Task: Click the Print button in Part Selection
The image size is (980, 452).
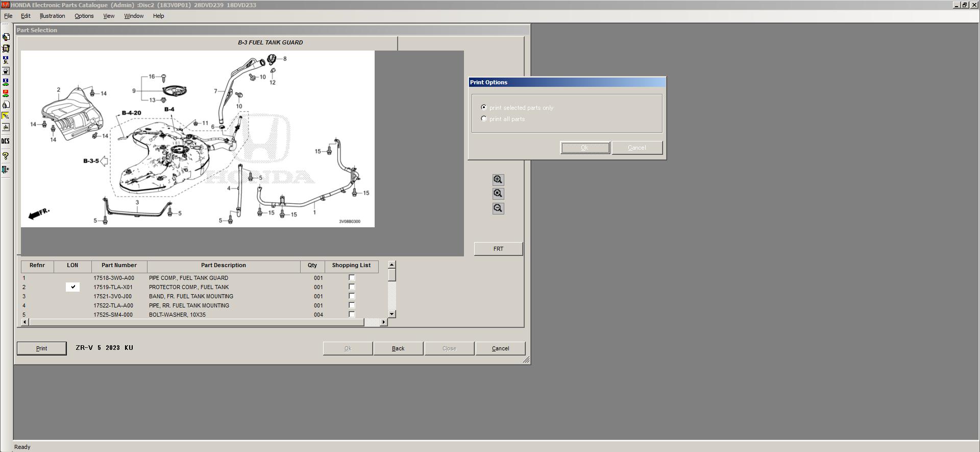Action: coord(41,348)
